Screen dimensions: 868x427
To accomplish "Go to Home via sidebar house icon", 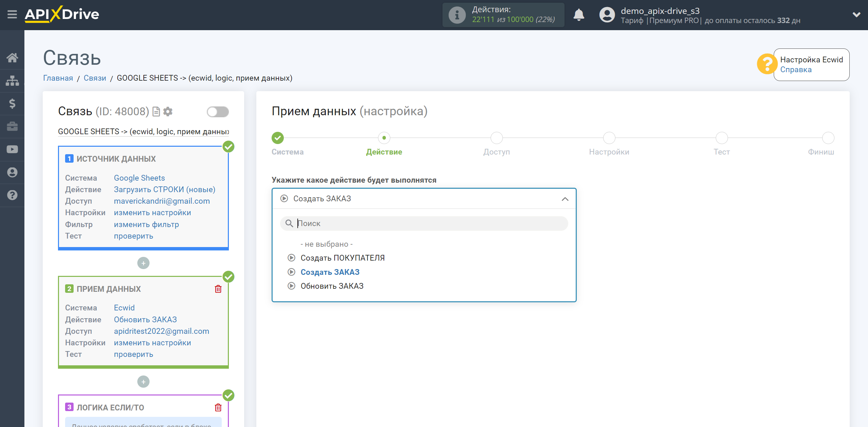I will click(x=12, y=58).
